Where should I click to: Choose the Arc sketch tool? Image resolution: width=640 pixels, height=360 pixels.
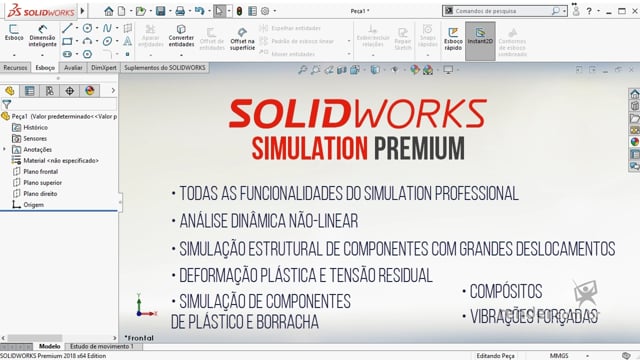coord(87,41)
